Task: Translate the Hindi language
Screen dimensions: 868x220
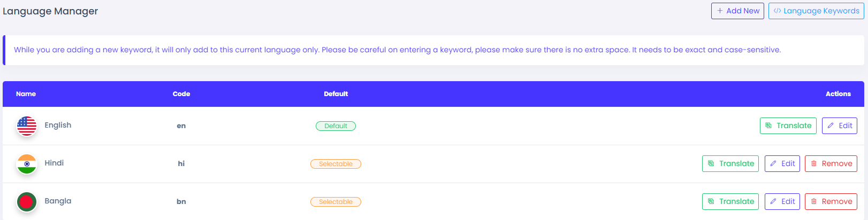Action: 730,163
